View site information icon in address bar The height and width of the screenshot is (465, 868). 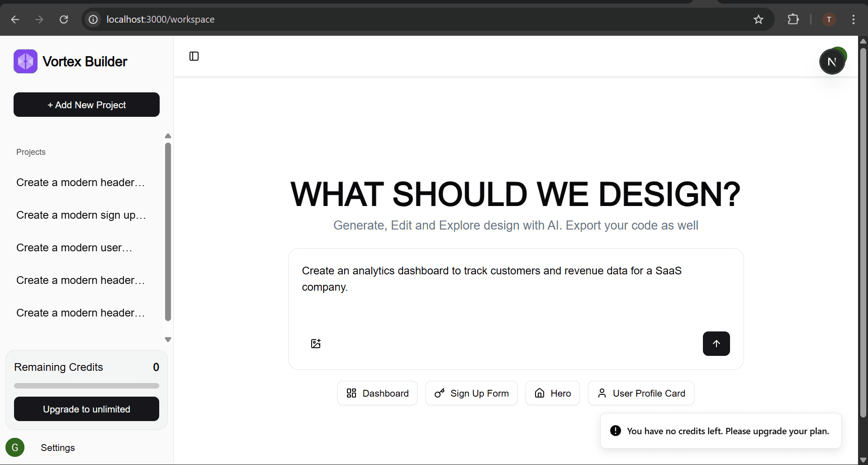pyautogui.click(x=93, y=19)
